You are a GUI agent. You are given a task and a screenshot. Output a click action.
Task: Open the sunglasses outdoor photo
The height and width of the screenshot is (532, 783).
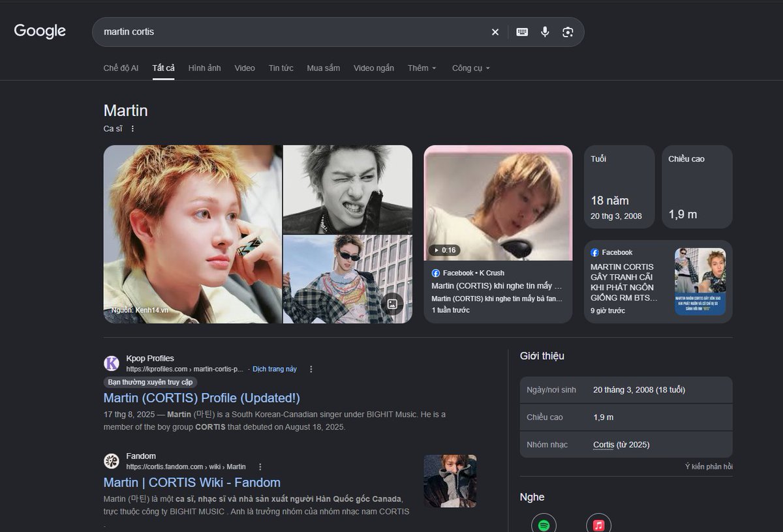(x=348, y=279)
